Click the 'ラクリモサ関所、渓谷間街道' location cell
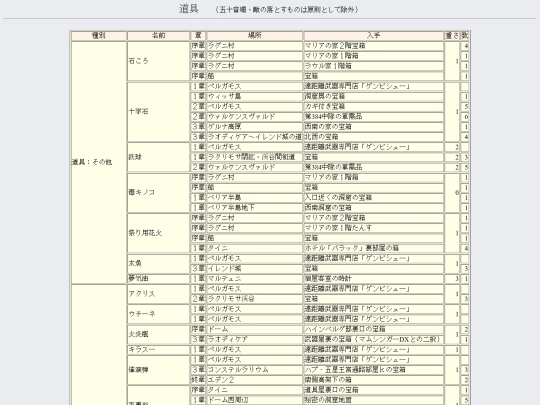Viewport: 540px width, 405px height. point(255,157)
